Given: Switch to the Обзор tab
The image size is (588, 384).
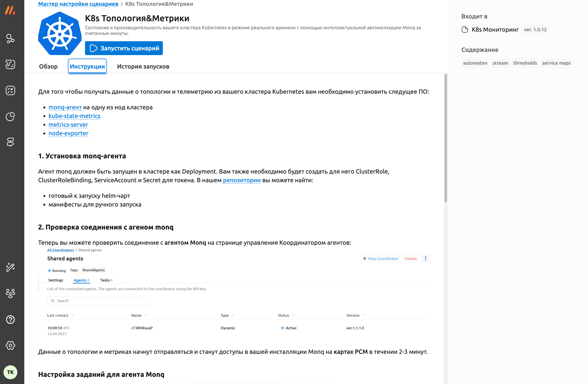Looking at the screenshot, I should click(48, 67).
